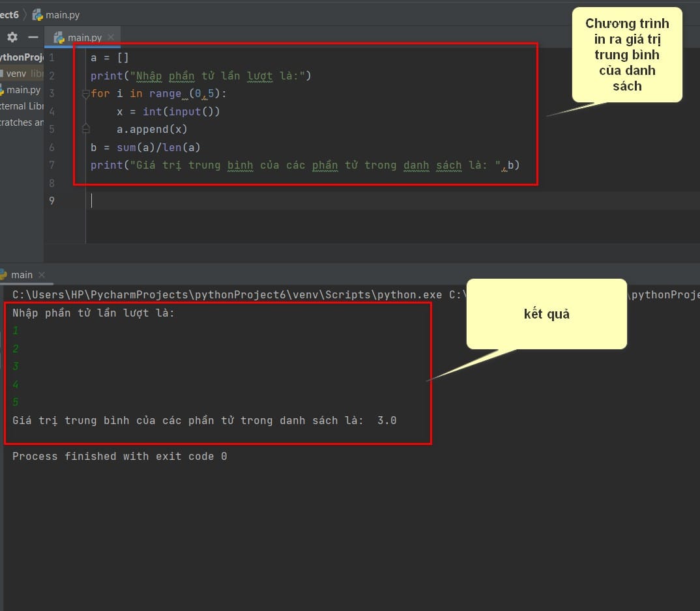Click main.py in the breadcrumb path
The width and height of the screenshot is (700, 611).
(x=56, y=15)
